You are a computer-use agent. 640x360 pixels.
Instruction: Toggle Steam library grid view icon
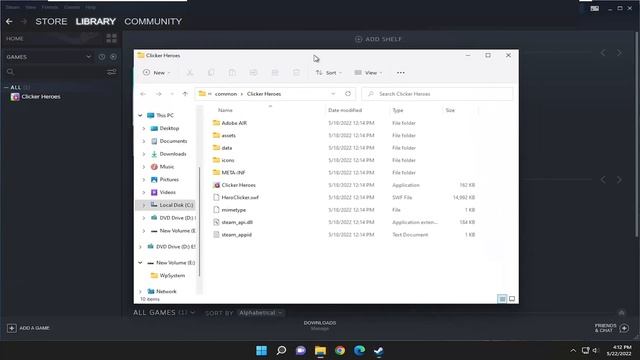pyautogui.click(x=111, y=38)
